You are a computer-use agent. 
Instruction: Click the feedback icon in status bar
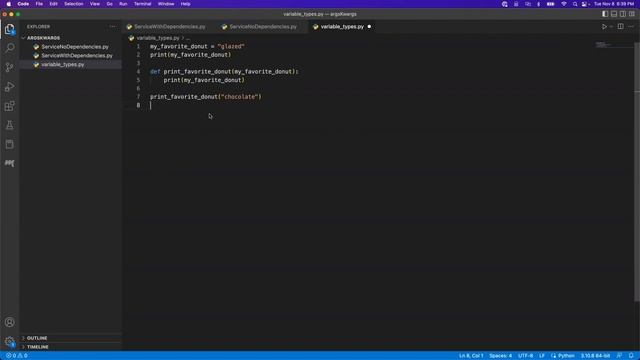620,356
